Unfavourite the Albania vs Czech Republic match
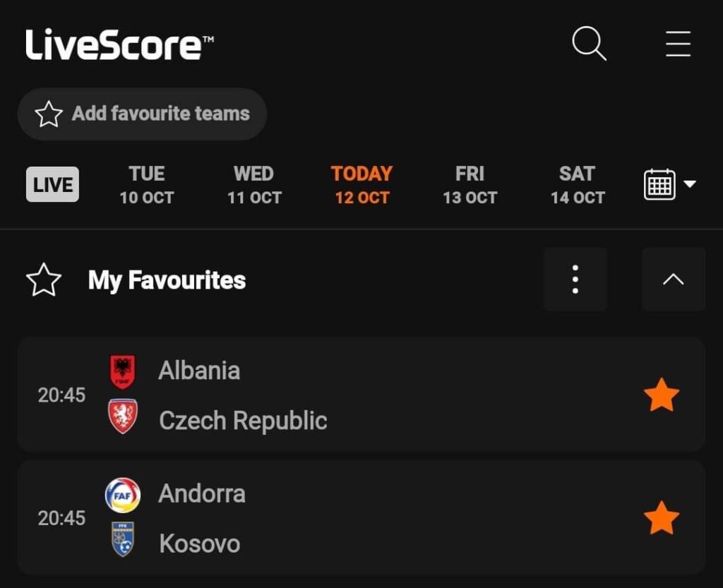 [661, 395]
